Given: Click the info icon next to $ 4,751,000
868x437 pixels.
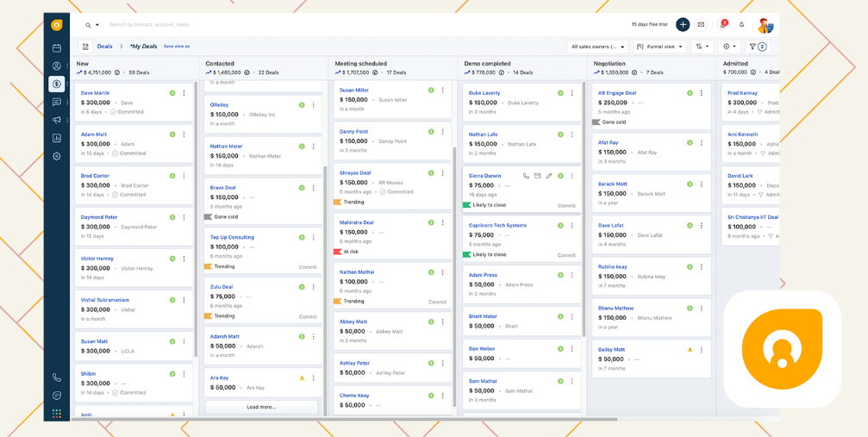Looking at the screenshot, I should pos(117,72).
